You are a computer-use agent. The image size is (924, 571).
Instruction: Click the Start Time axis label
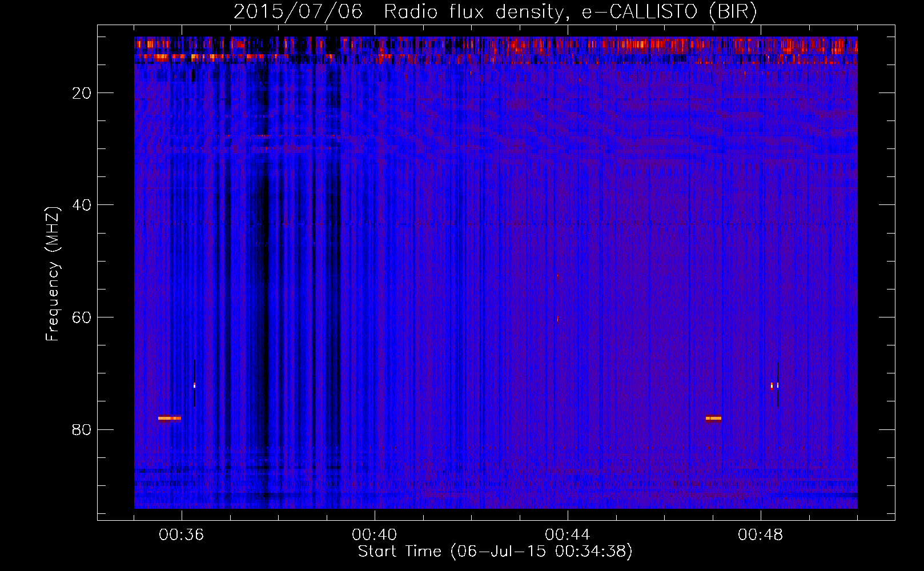[495, 552]
